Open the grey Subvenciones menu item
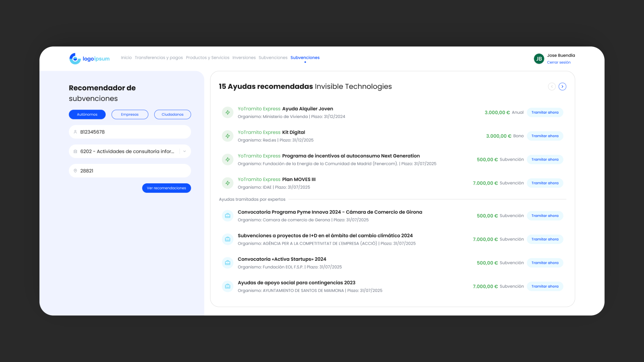The width and height of the screenshot is (644, 362). point(273,58)
